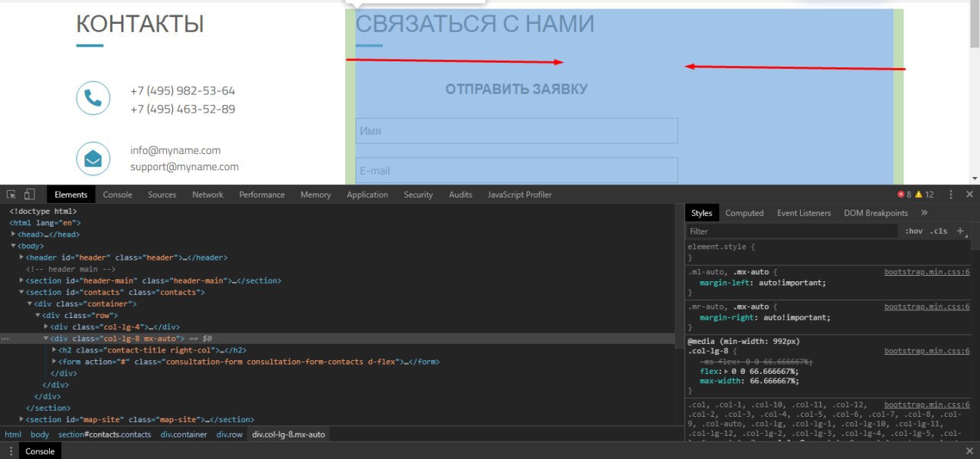This screenshot has width=980, height=459.
Task: Click body in the breadcrumb bar
Action: pyautogui.click(x=40, y=434)
